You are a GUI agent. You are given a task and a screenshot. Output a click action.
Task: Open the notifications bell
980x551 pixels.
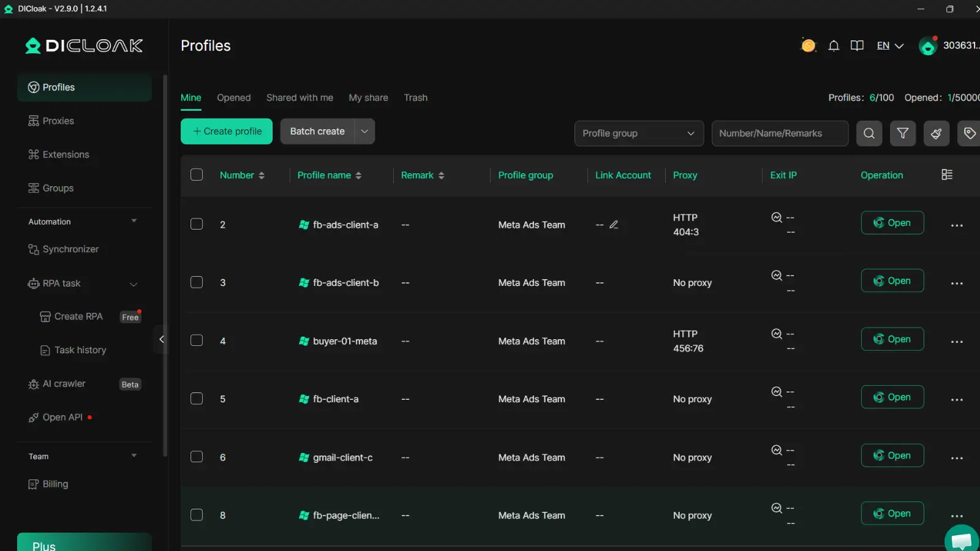[x=834, y=46]
